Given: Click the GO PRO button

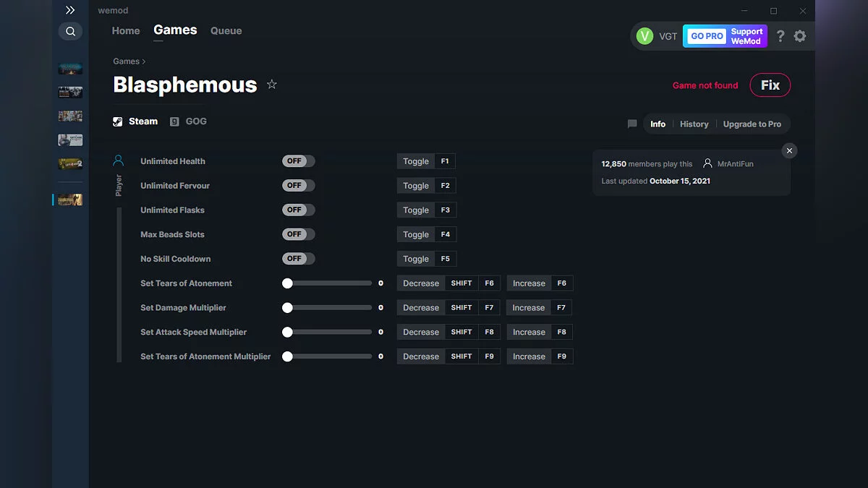Looking at the screenshot, I should tap(706, 36).
